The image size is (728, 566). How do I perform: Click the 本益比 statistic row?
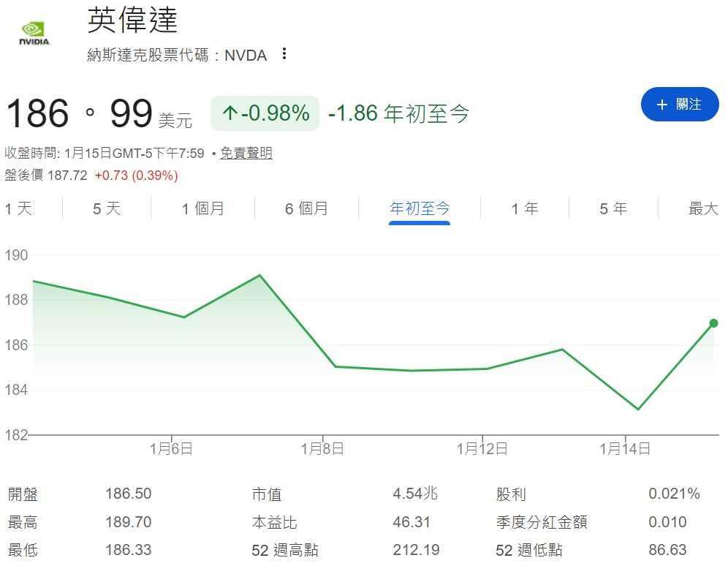(x=275, y=521)
